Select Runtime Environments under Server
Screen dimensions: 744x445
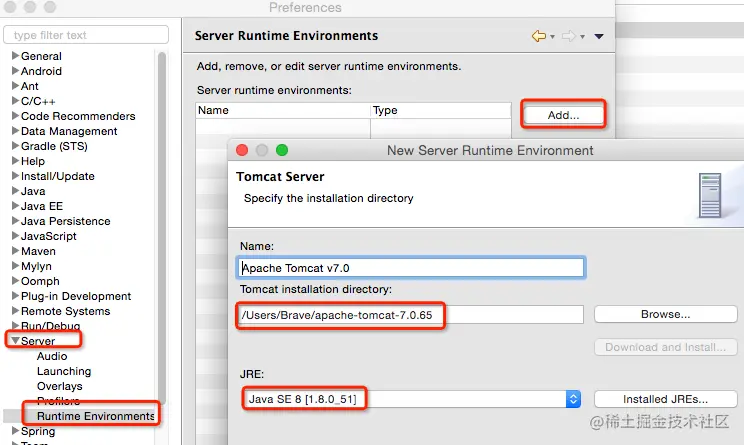click(x=96, y=416)
